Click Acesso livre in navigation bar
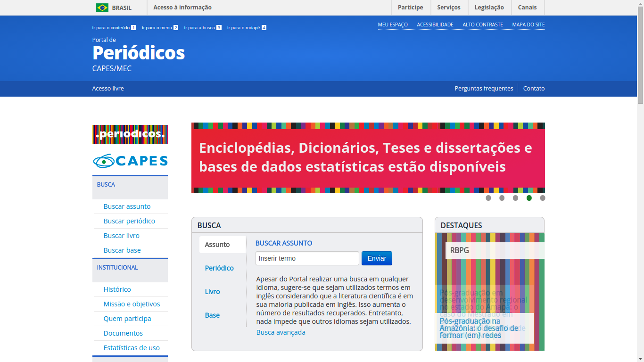This screenshot has height=362, width=644. (108, 89)
